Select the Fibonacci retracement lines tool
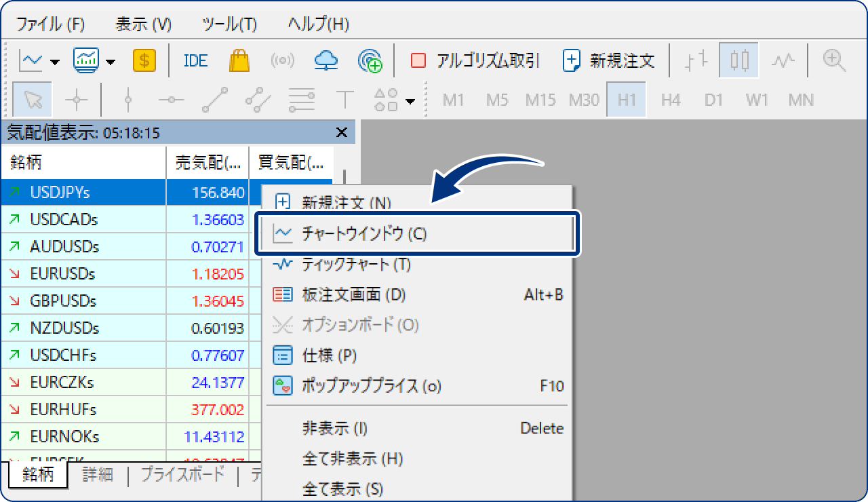868x502 pixels. coord(301,100)
